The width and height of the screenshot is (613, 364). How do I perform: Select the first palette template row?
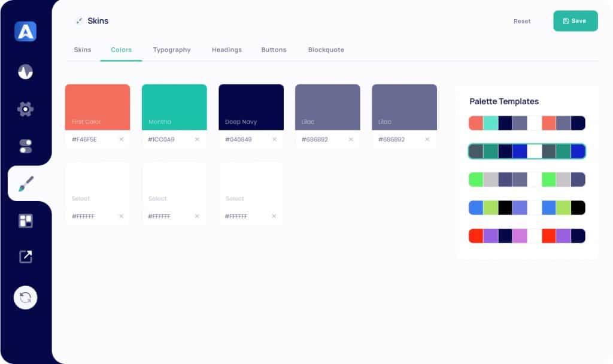(x=527, y=123)
